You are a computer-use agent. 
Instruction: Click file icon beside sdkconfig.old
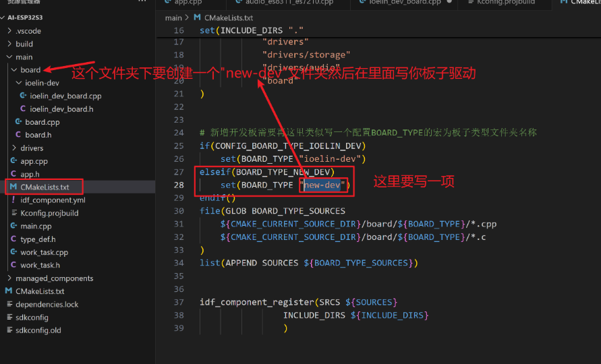tap(9, 330)
